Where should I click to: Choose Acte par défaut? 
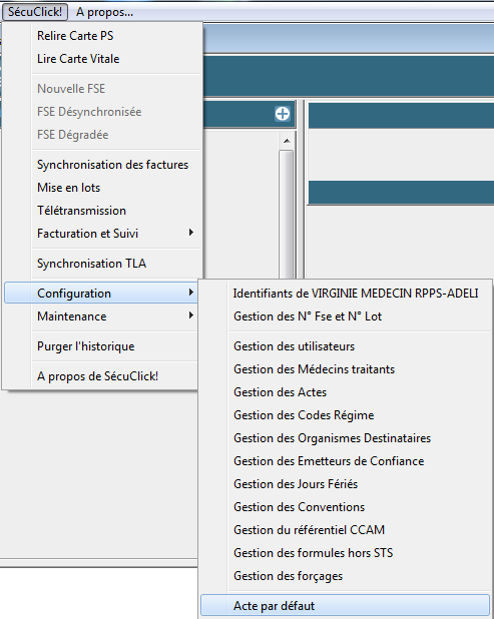pyautogui.click(x=345, y=606)
